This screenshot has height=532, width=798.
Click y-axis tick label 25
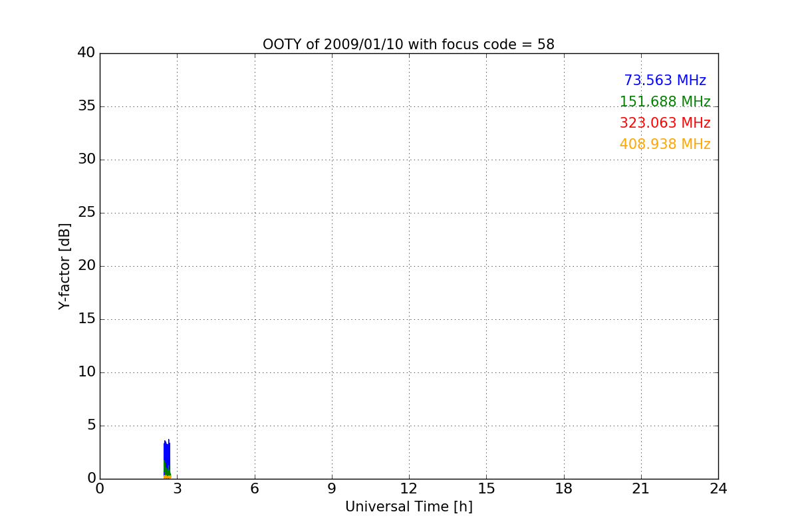(x=86, y=213)
